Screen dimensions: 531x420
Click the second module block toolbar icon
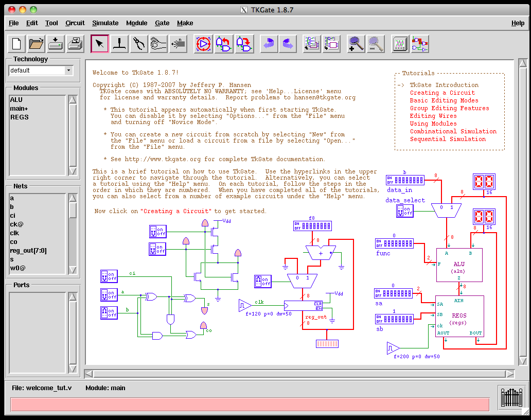click(x=331, y=44)
